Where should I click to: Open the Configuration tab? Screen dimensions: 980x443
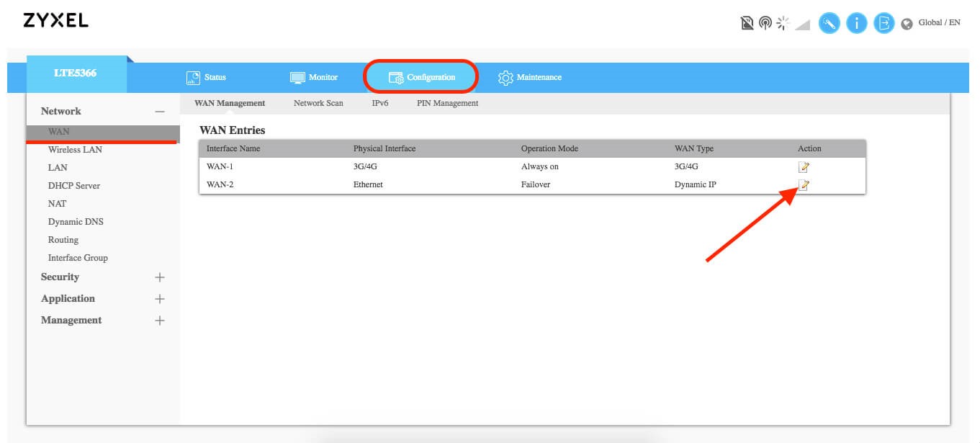click(422, 77)
